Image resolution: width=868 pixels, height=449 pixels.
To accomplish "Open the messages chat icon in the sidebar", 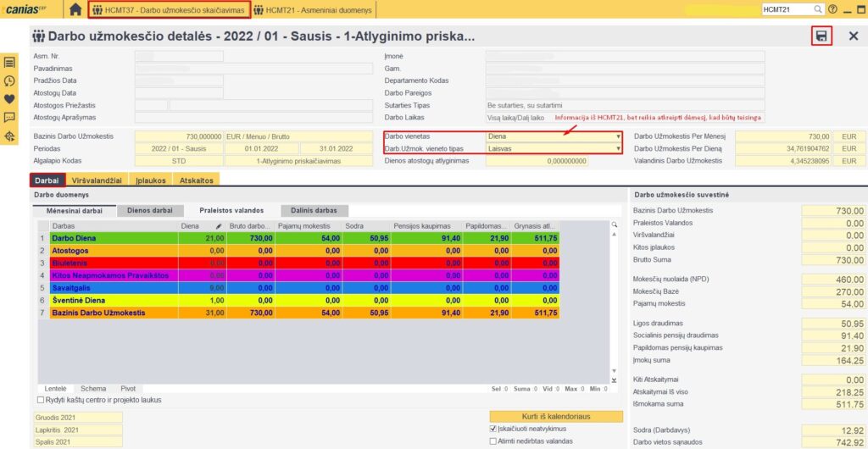I will [x=9, y=117].
